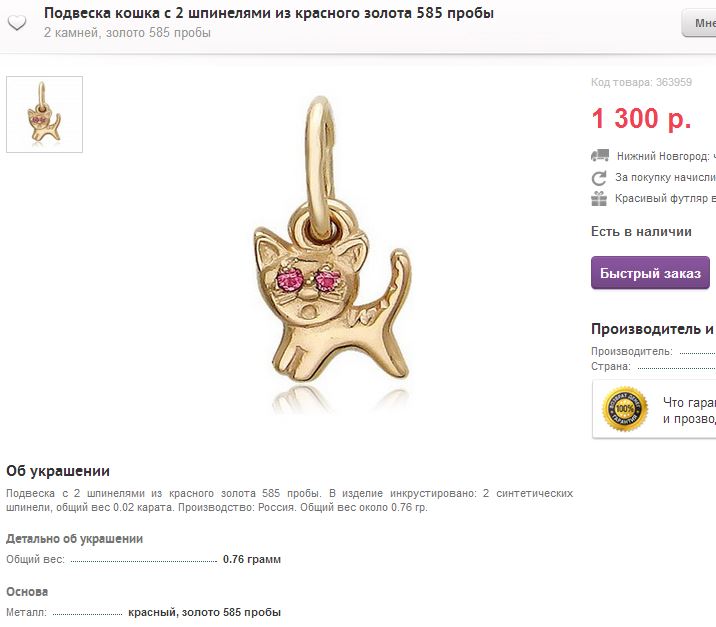
Task: Open the Нижний Новгород delivery link
Action: click(x=666, y=156)
